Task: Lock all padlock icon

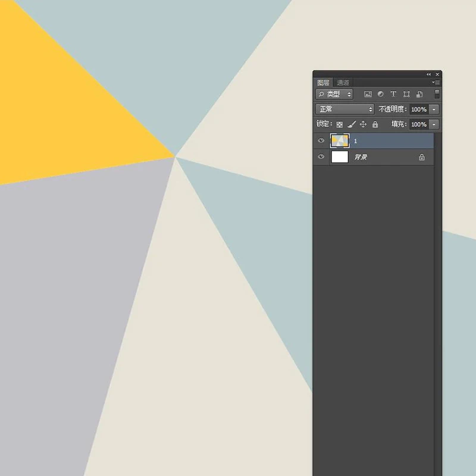Action: click(x=375, y=124)
